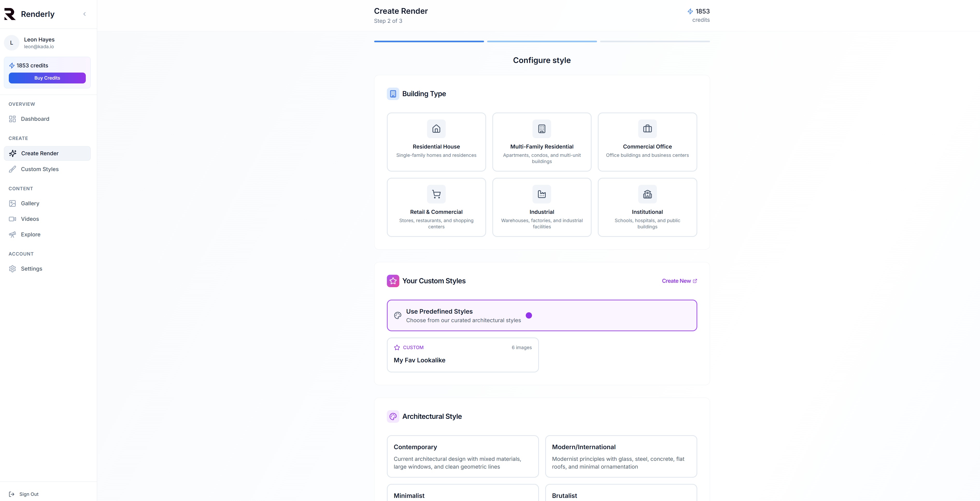Choose Retail & Commercial building type
The image size is (980, 501).
coord(436,207)
